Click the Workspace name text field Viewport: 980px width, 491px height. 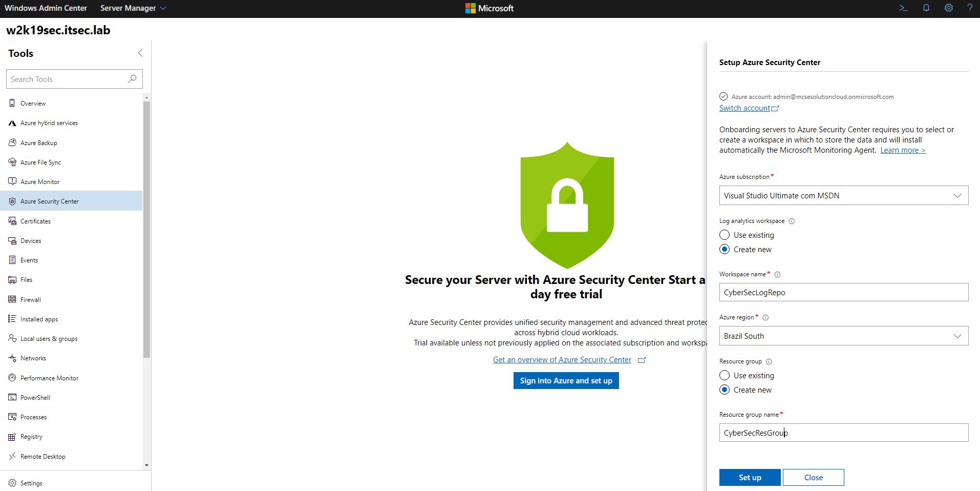(x=844, y=292)
